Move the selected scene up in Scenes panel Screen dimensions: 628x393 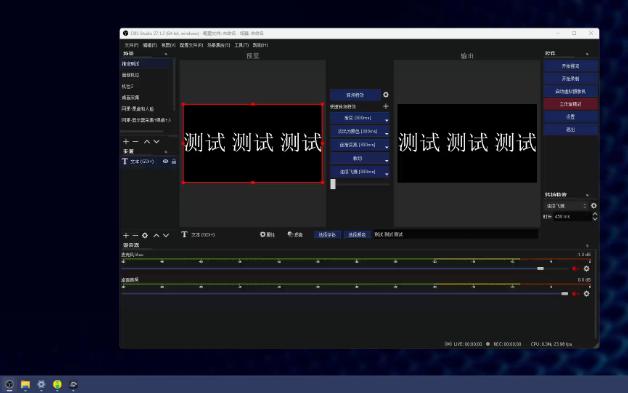click(x=147, y=141)
